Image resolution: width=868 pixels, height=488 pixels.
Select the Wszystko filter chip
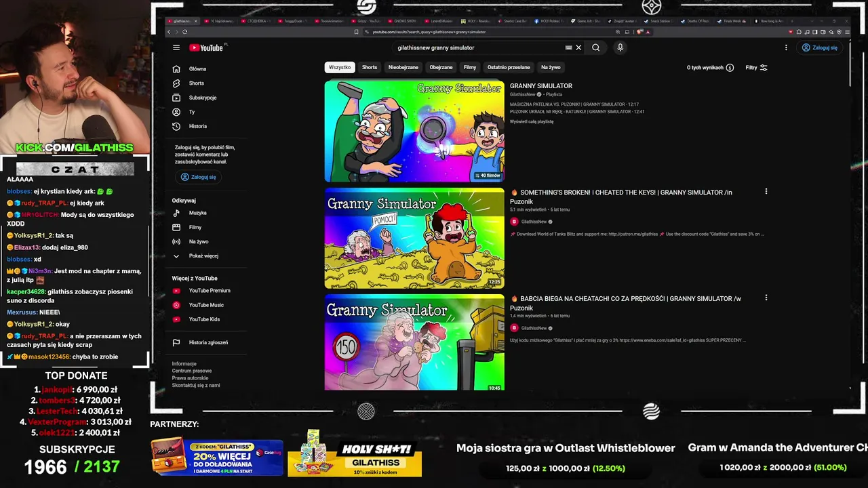point(340,68)
